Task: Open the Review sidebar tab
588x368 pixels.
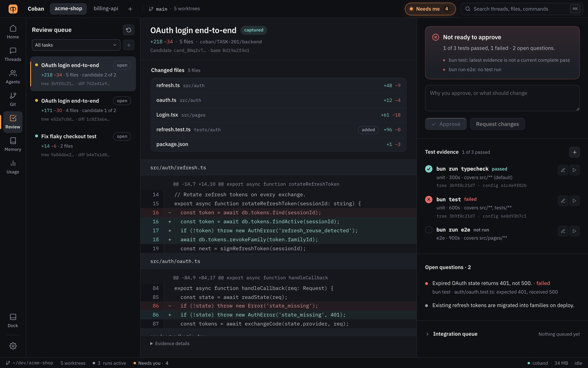Action: tap(13, 122)
